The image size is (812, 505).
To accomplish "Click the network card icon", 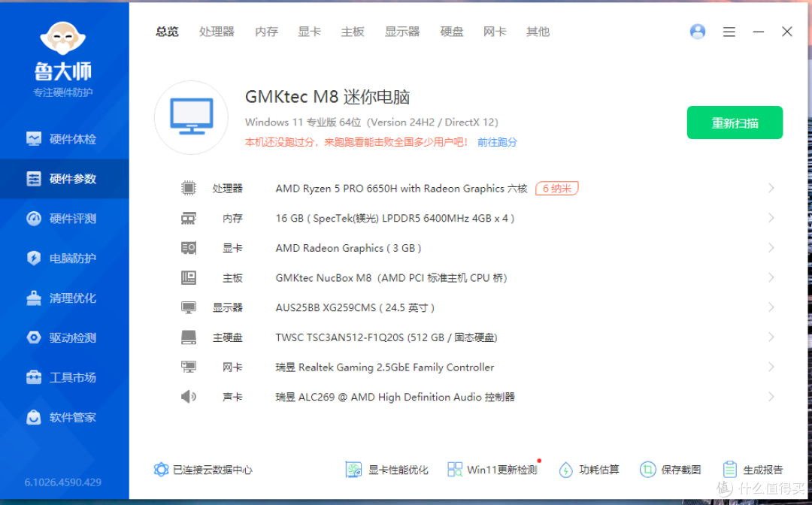I will [x=189, y=367].
